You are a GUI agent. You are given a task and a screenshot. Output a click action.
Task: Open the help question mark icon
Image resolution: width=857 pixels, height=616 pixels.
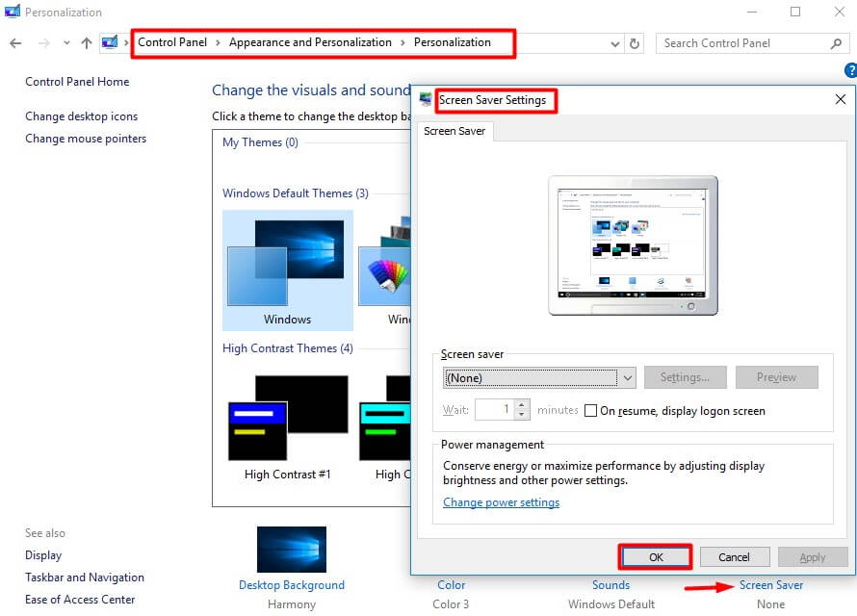(x=851, y=70)
